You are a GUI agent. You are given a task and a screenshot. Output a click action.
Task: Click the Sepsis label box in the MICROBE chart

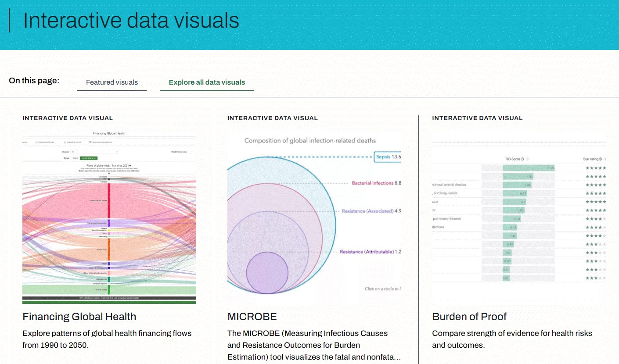387,157
